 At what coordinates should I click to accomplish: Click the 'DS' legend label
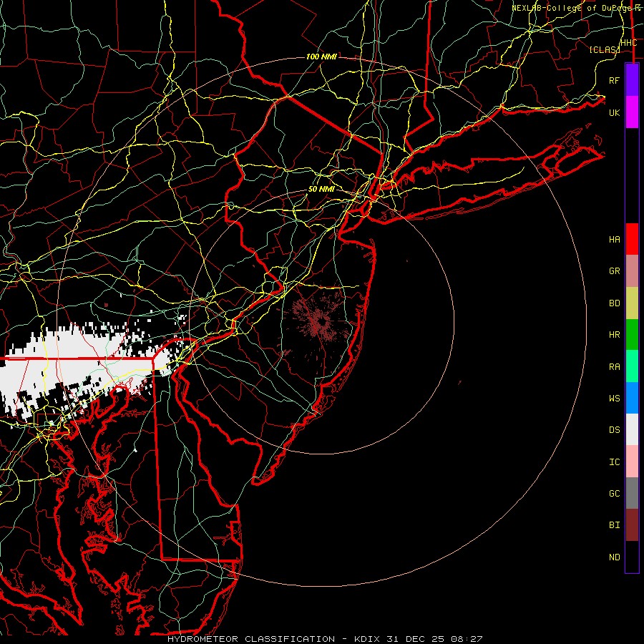(615, 430)
